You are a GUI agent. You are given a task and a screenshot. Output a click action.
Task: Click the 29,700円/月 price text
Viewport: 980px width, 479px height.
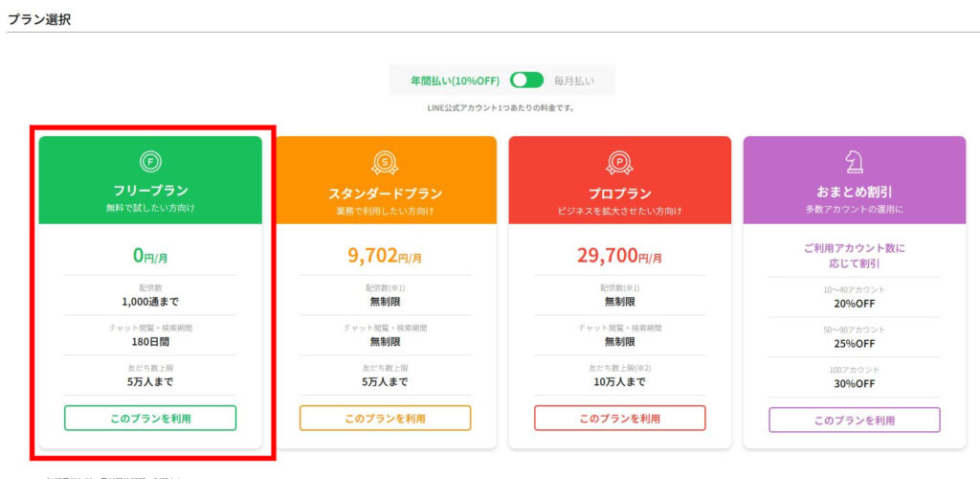pyautogui.click(x=619, y=256)
